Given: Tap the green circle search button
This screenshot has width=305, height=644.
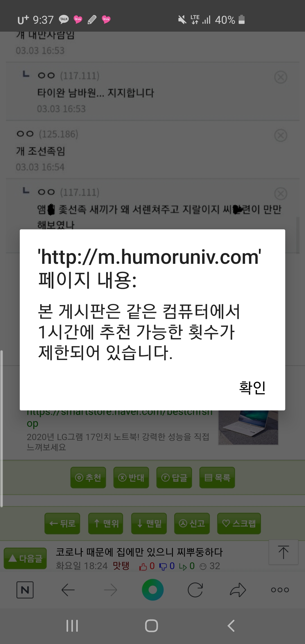Looking at the screenshot, I should (153, 590).
